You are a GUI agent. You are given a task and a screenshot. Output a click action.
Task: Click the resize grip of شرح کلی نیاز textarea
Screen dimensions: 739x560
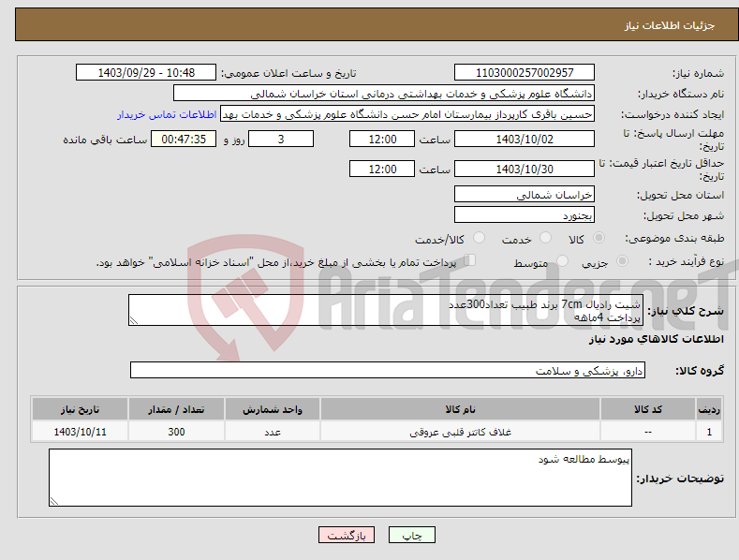pyautogui.click(x=134, y=320)
